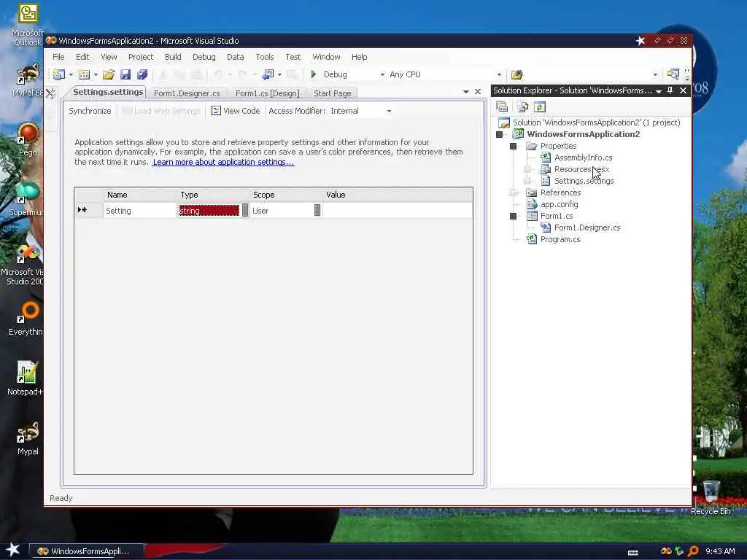Expand the References node

coord(513,192)
